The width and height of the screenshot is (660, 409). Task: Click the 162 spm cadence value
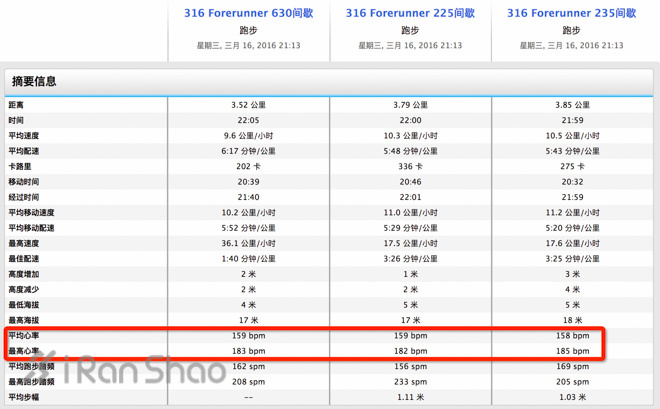point(248,366)
